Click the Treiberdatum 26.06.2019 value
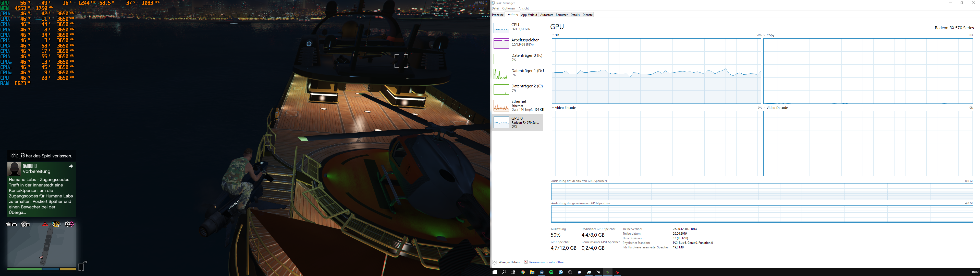Image resolution: width=980 pixels, height=276 pixels. click(x=680, y=234)
